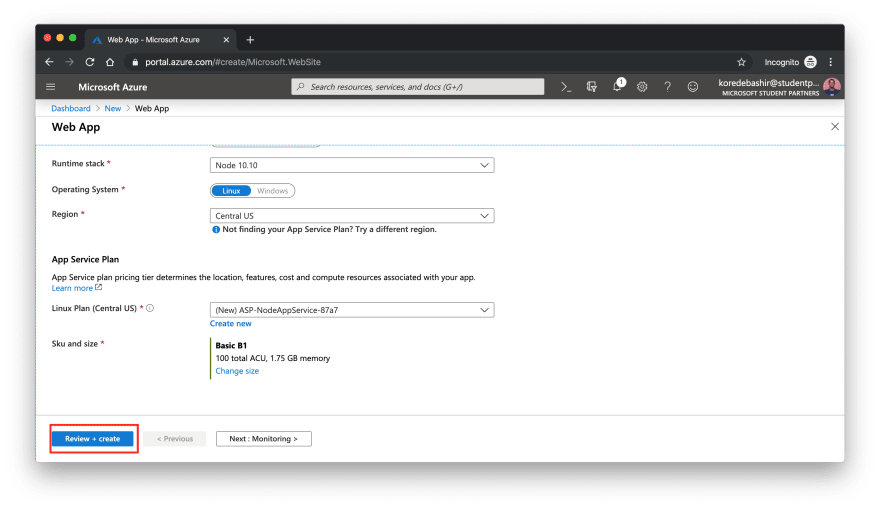Expand the Region dropdown
This screenshot has width=880, height=509.
[x=352, y=215]
